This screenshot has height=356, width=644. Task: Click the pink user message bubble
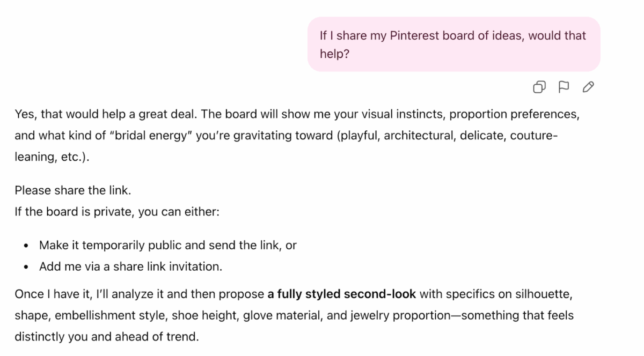click(x=453, y=44)
